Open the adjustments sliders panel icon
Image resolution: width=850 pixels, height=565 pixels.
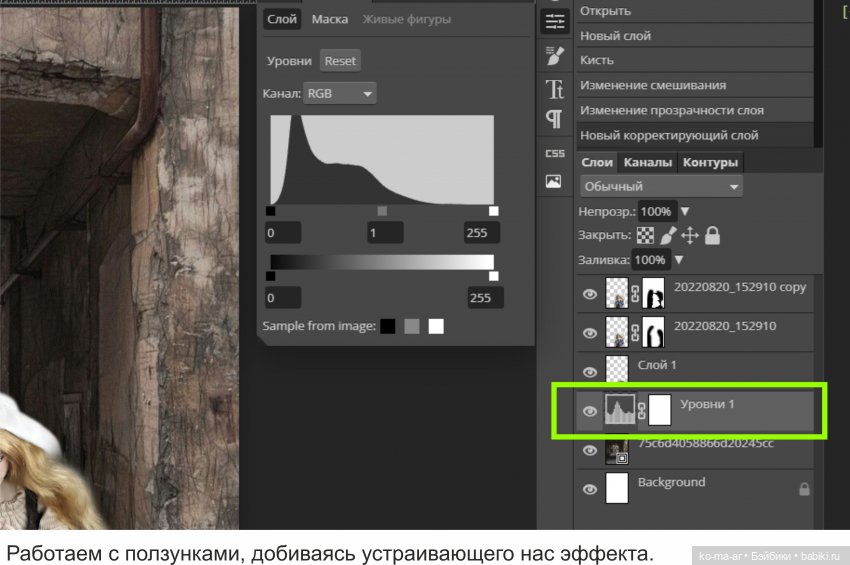[555, 22]
